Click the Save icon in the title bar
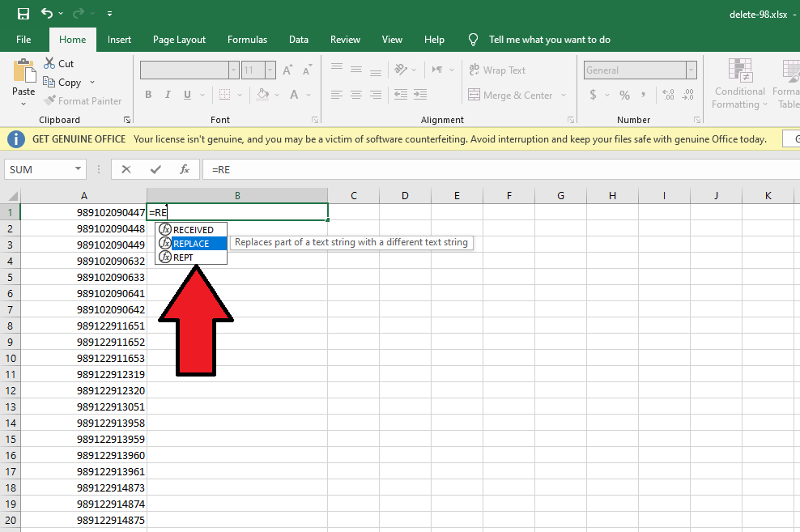 click(23, 14)
